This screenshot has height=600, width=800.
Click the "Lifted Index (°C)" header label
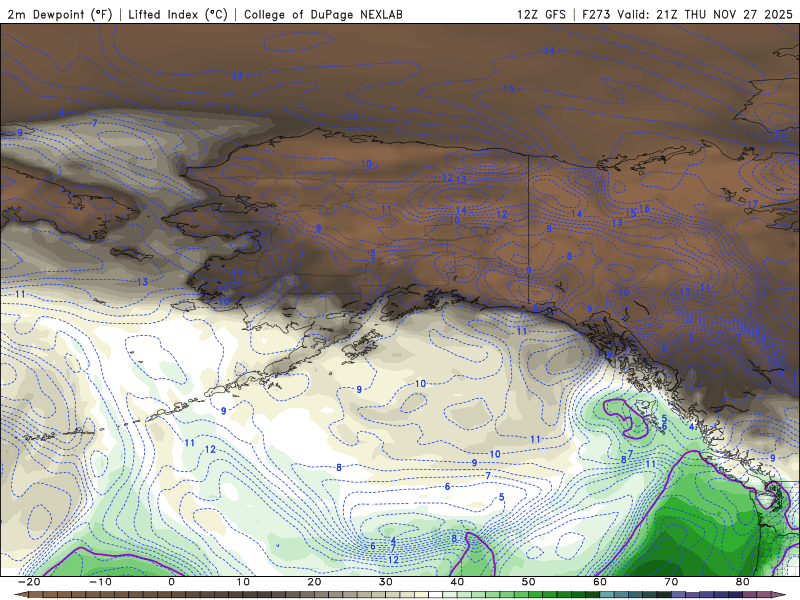pyautogui.click(x=178, y=14)
